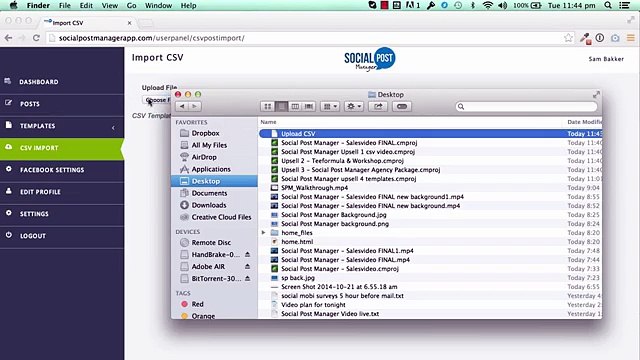The width and height of the screenshot is (640, 360).
Task: Select Desktop in the Finder sidebar
Action: [x=214, y=181]
